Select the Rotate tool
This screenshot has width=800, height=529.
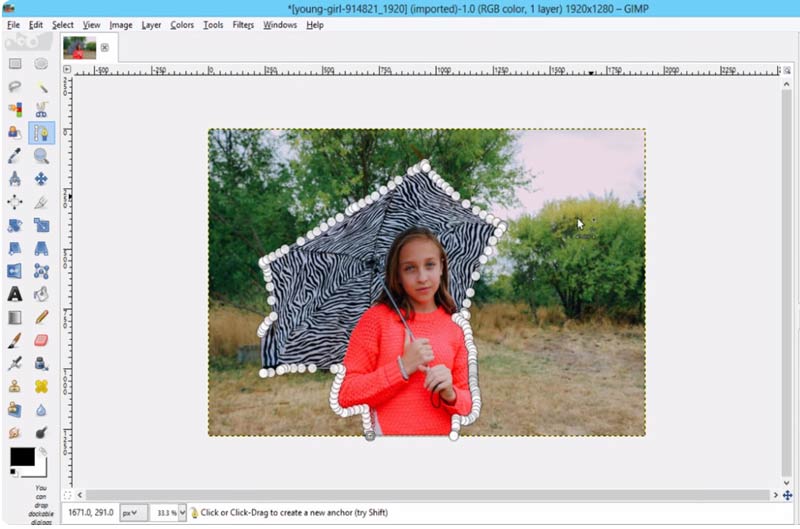point(15,225)
